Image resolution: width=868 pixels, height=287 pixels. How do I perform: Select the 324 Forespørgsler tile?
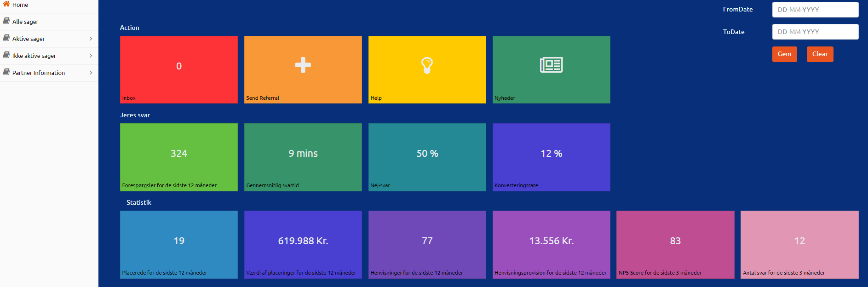point(178,157)
